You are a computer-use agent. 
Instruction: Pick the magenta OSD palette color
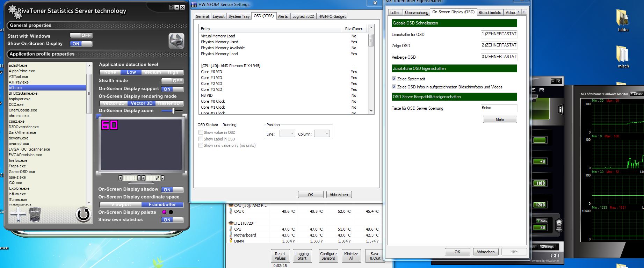[x=164, y=212]
